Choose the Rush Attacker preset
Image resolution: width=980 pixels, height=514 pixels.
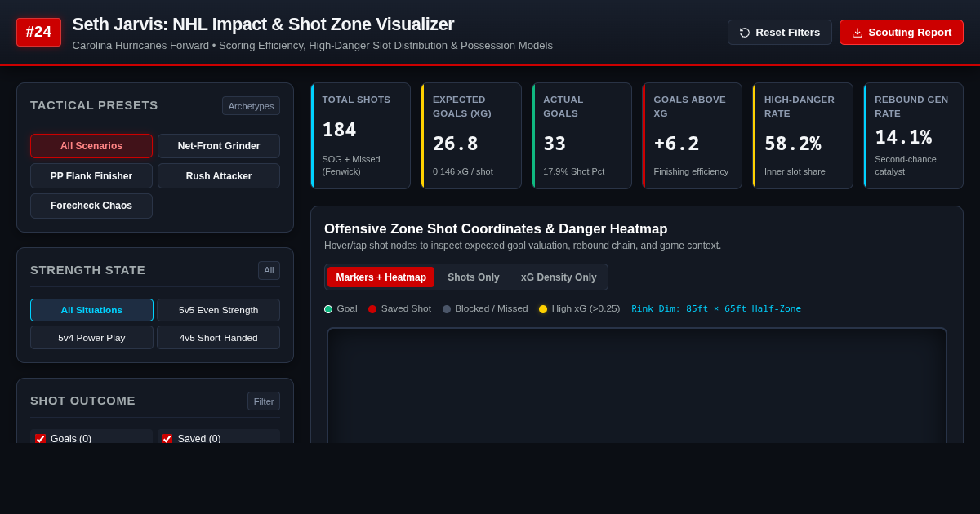coord(219,176)
